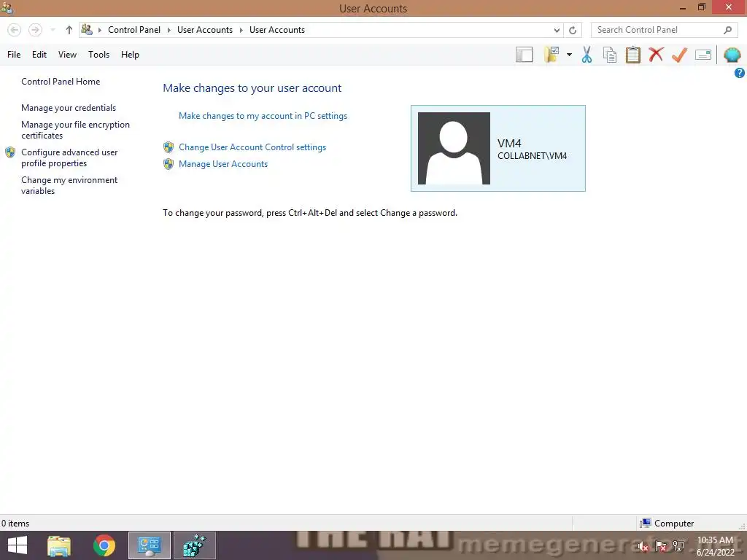The width and height of the screenshot is (747, 560).
Task: Open the View menu
Action: [67, 55]
